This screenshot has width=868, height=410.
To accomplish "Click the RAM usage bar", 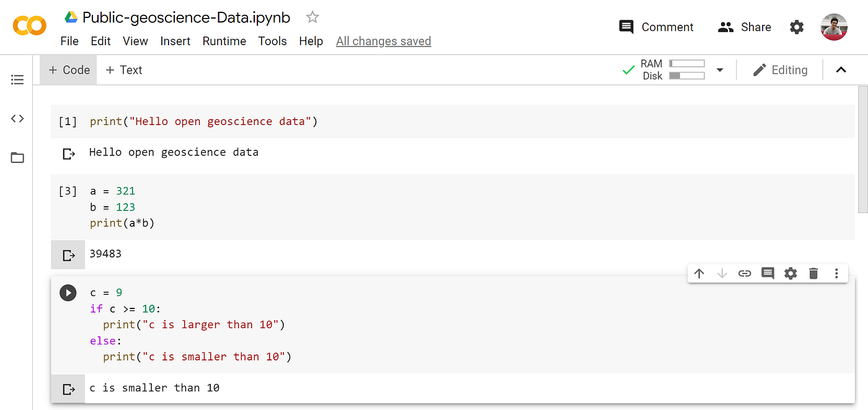I will [687, 63].
